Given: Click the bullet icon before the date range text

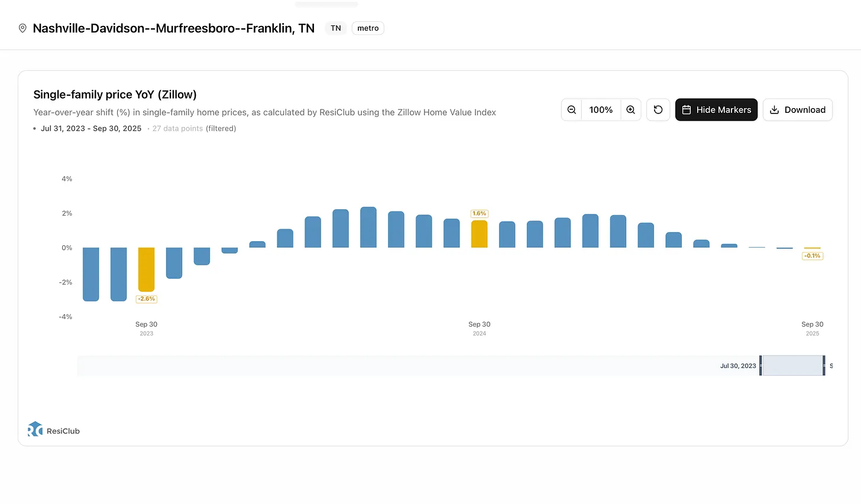Looking at the screenshot, I should point(35,128).
